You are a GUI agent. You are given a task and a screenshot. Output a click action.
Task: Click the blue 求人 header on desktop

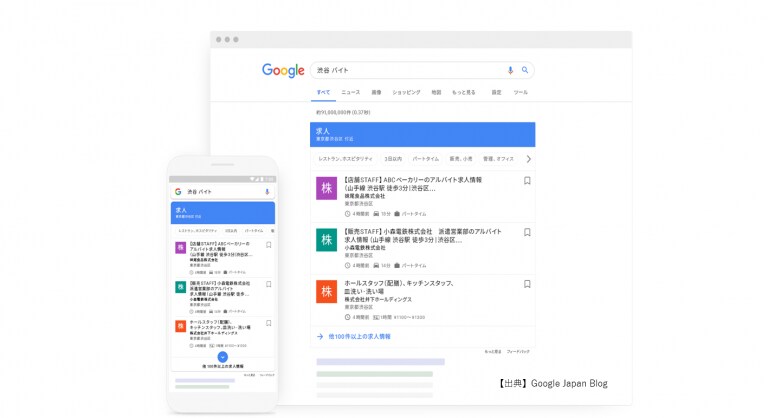422,134
